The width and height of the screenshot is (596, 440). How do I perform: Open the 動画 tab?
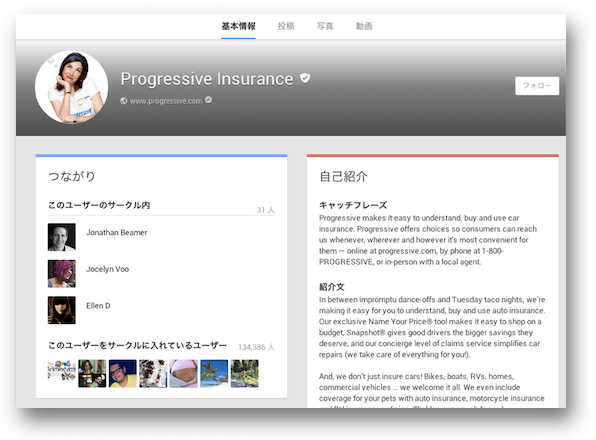(x=364, y=26)
